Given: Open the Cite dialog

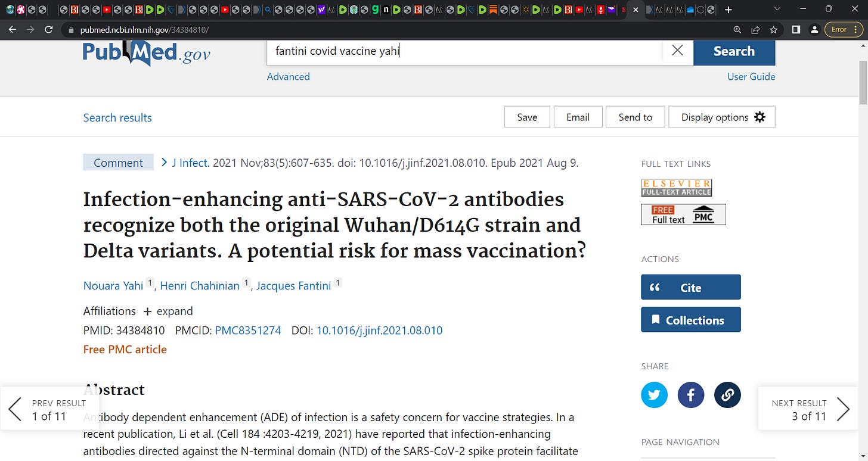Looking at the screenshot, I should tap(690, 286).
